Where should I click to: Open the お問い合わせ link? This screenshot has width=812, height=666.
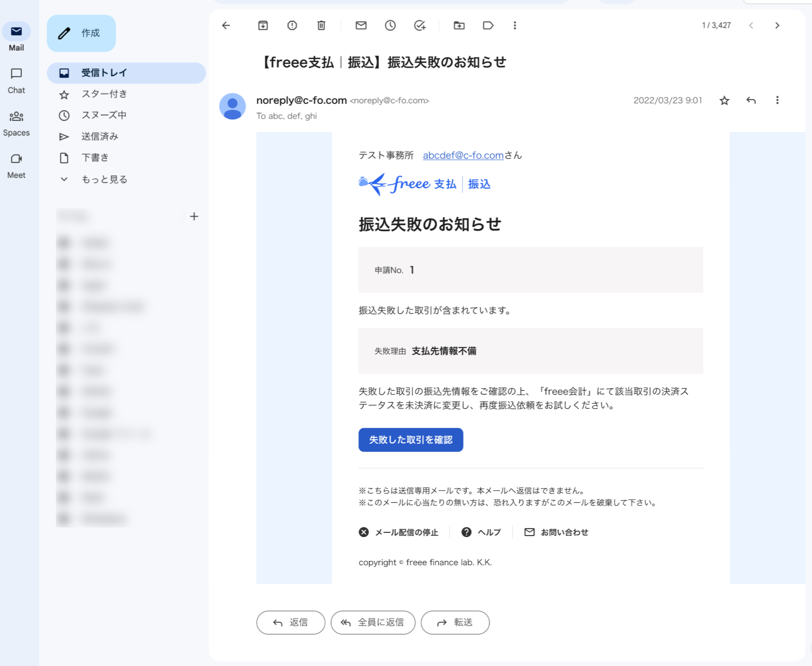[x=557, y=532]
